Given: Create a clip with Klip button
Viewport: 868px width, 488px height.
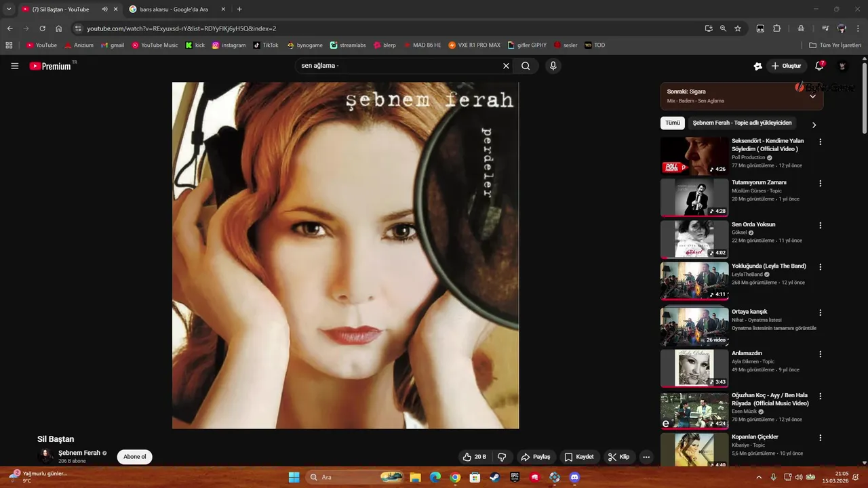Looking at the screenshot, I should (x=618, y=457).
